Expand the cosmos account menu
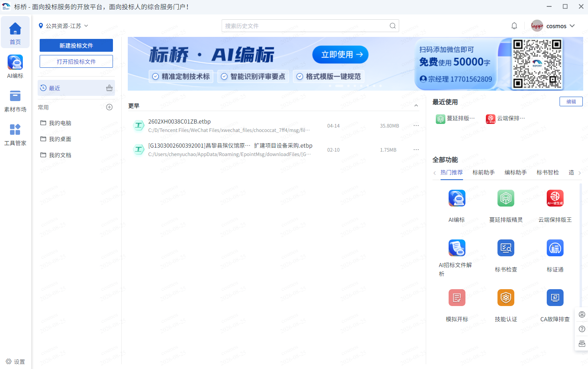Screen dimensions: 588x369 pyautogui.click(x=572, y=26)
